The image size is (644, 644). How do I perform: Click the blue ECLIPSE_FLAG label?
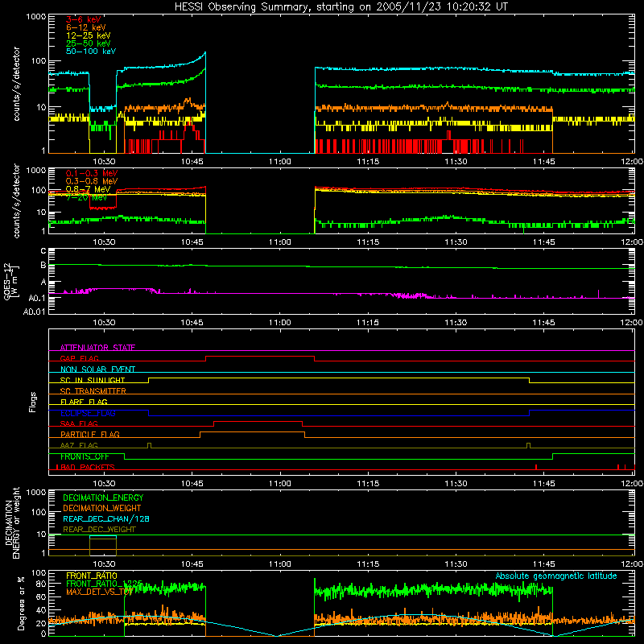point(88,413)
